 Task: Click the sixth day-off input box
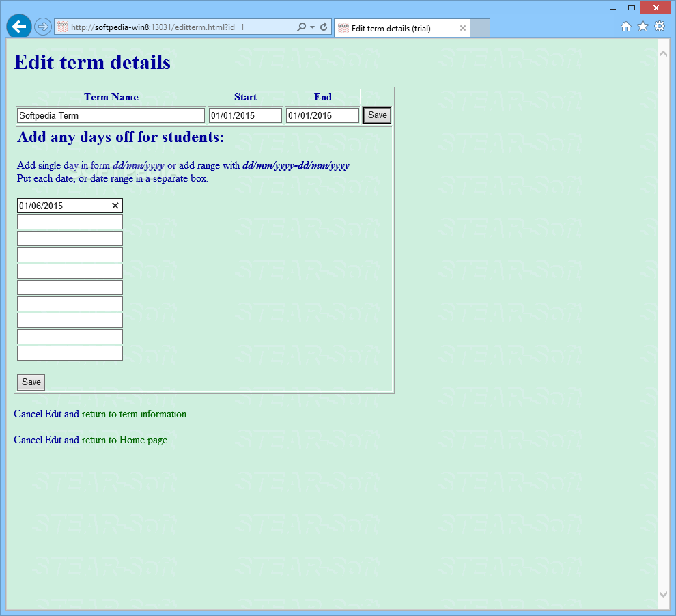pyautogui.click(x=70, y=288)
